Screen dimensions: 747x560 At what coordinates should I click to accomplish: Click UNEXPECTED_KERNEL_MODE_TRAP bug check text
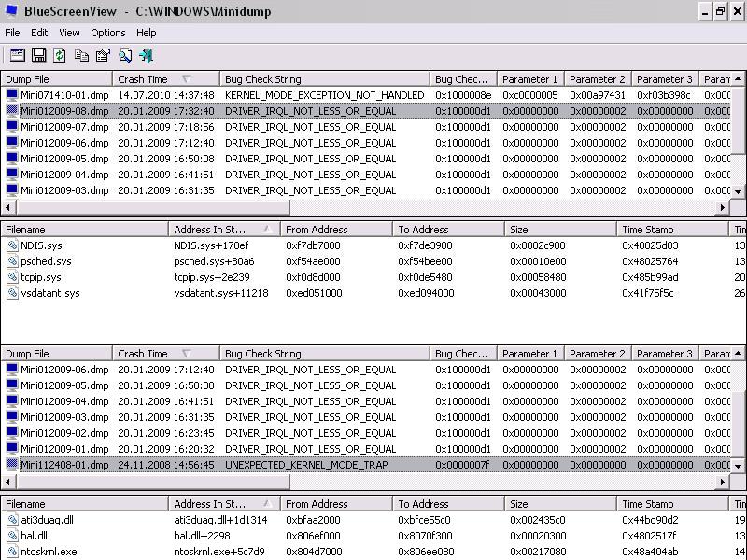(x=306, y=464)
